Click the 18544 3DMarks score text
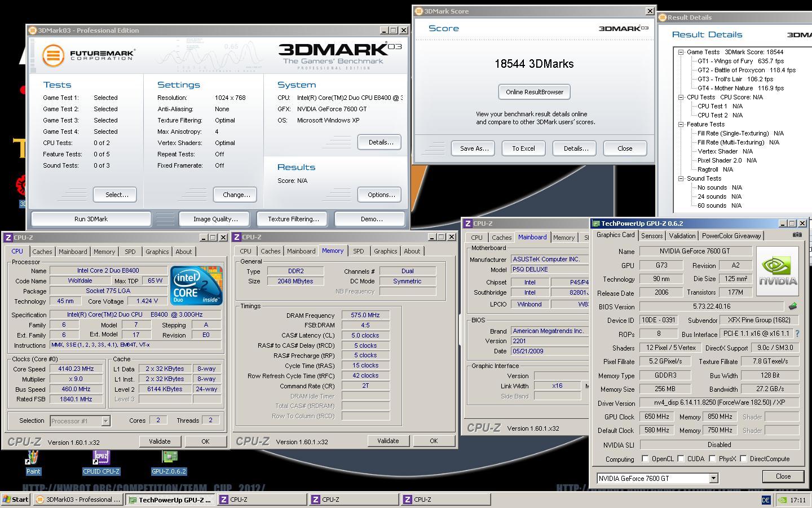This screenshot has height=508, width=812. [x=534, y=64]
